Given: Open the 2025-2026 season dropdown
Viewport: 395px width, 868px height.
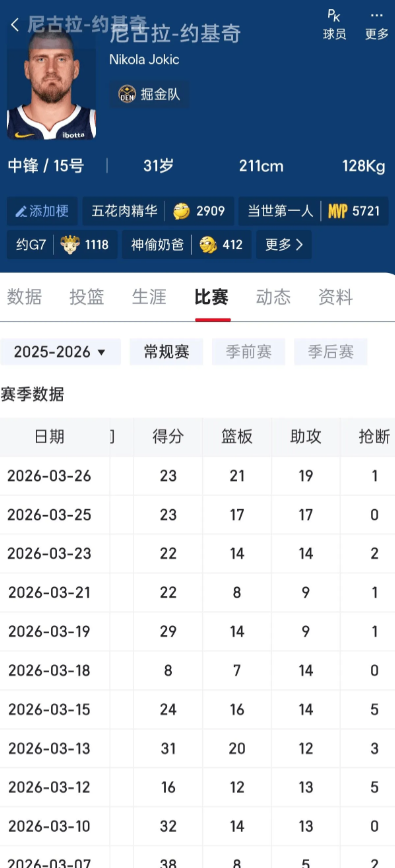Looking at the screenshot, I should click(60, 352).
